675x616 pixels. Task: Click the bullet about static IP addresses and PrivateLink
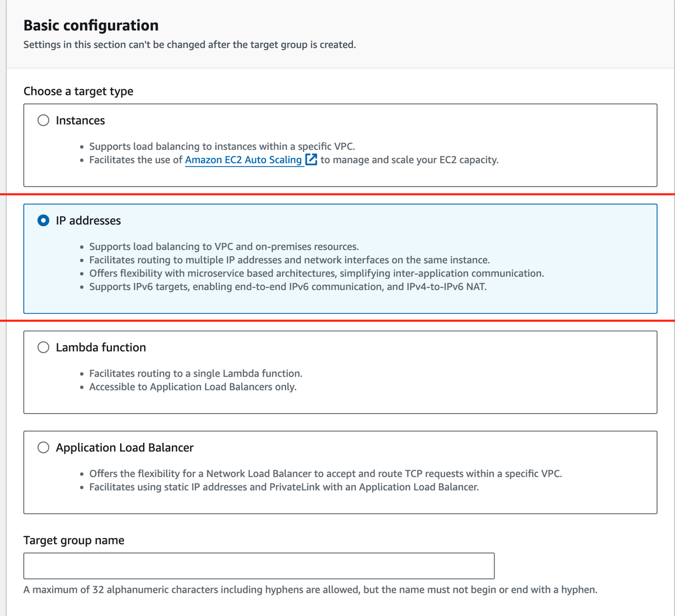(284, 487)
